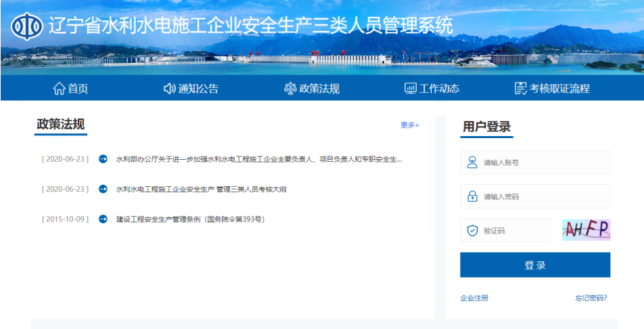Open the 工作动态 navigation item
The image size is (644, 329).
(x=432, y=89)
